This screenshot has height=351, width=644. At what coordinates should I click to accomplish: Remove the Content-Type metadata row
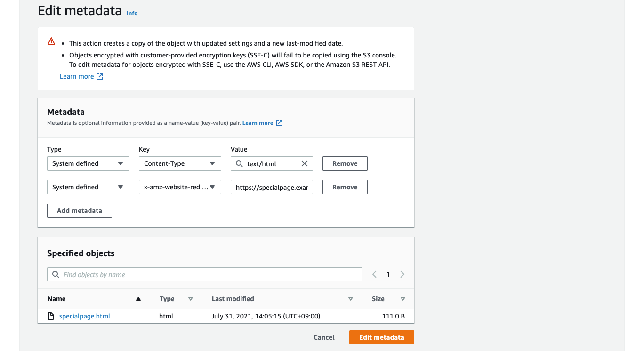point(345,163)
